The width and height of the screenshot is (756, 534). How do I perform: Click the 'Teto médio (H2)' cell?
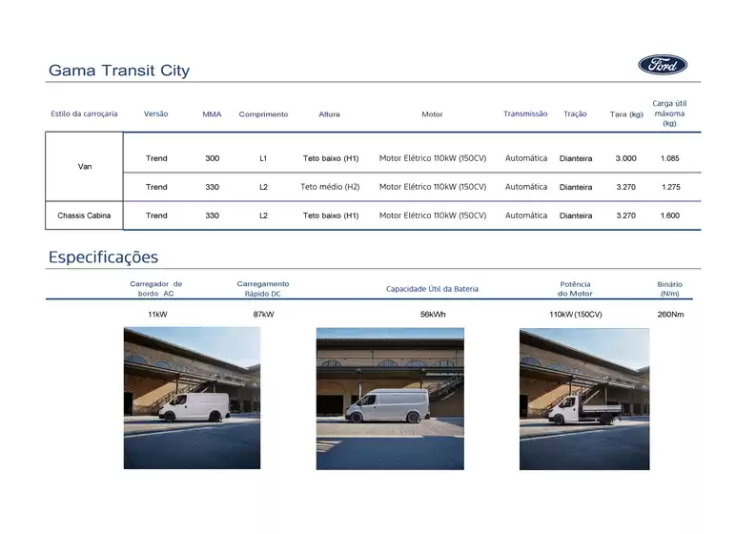330,187
